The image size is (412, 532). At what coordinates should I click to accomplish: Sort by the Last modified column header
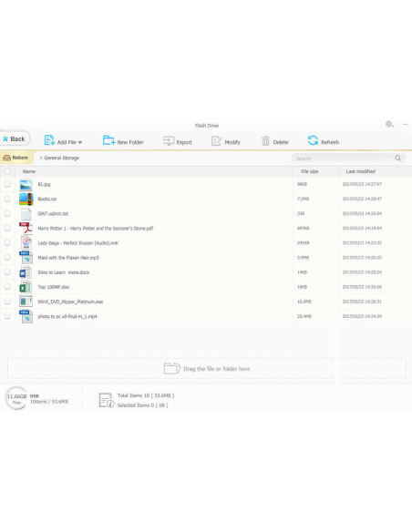tap(360, 171)
